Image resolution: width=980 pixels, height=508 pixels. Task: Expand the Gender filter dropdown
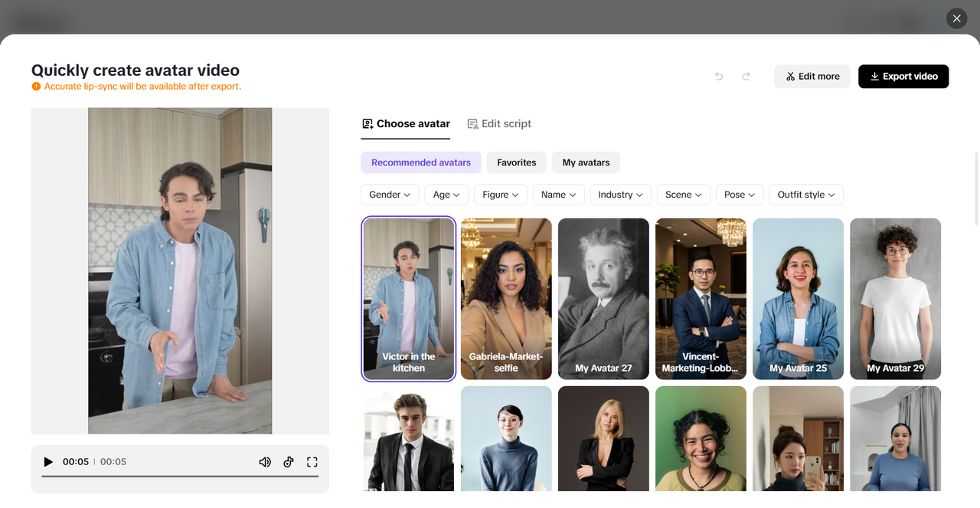coord(390,195)
